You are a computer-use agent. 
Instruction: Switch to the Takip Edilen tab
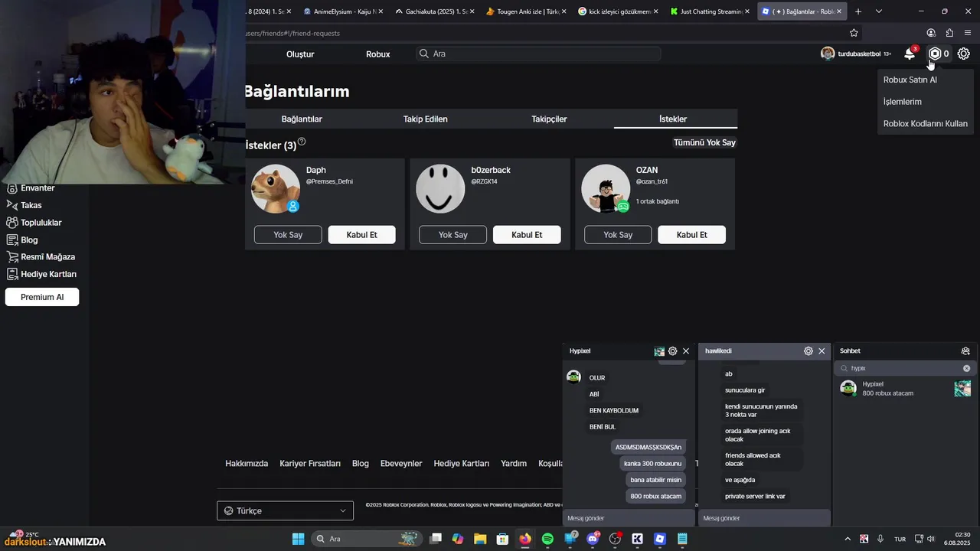tap(426, 119)
